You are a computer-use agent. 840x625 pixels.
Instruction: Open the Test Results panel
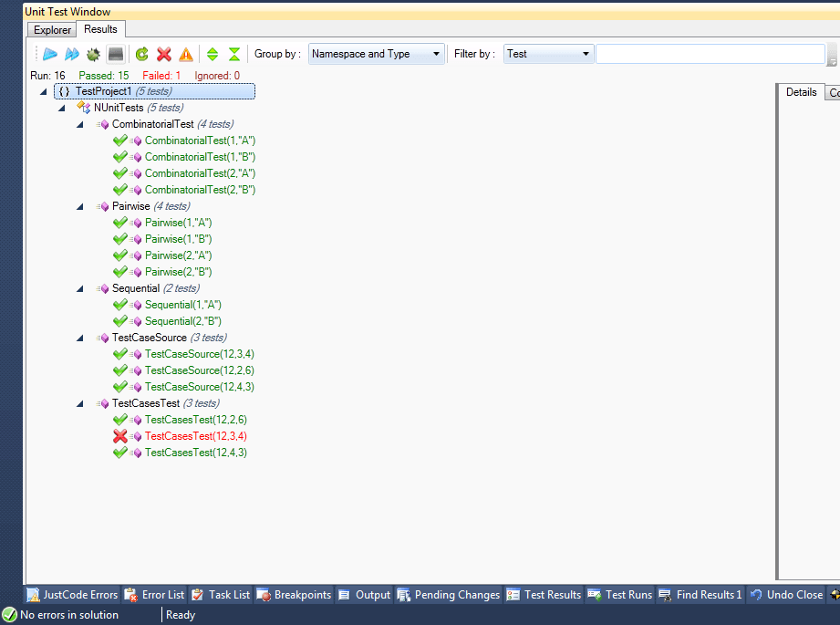click(544, 595)
